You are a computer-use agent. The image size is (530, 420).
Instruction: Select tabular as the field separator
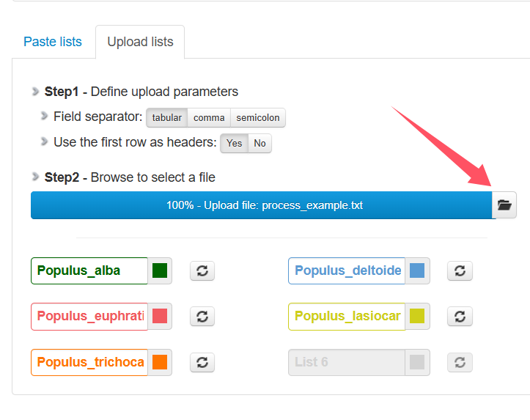point(166,117)
